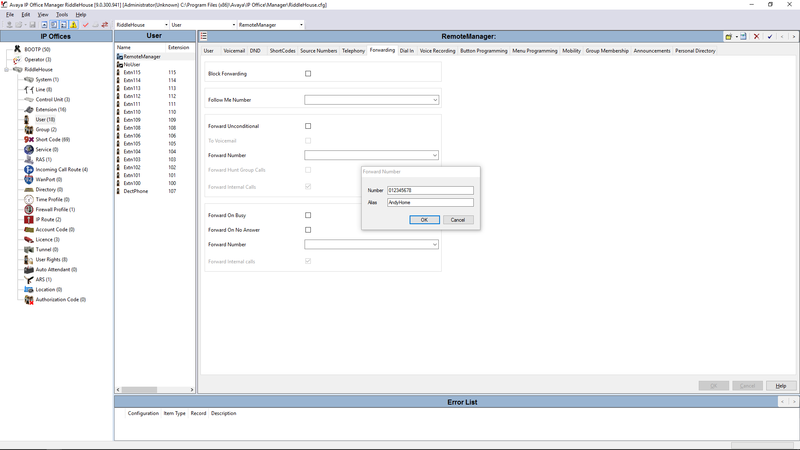Click the save configuration disk icon
Viewport: 800px width, 450px height.
pos(33,24)
